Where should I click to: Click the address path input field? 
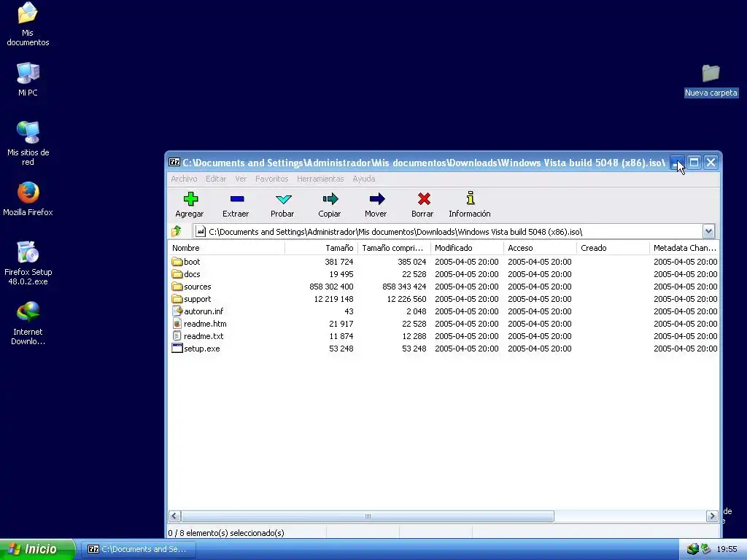(x=448, y=231)
